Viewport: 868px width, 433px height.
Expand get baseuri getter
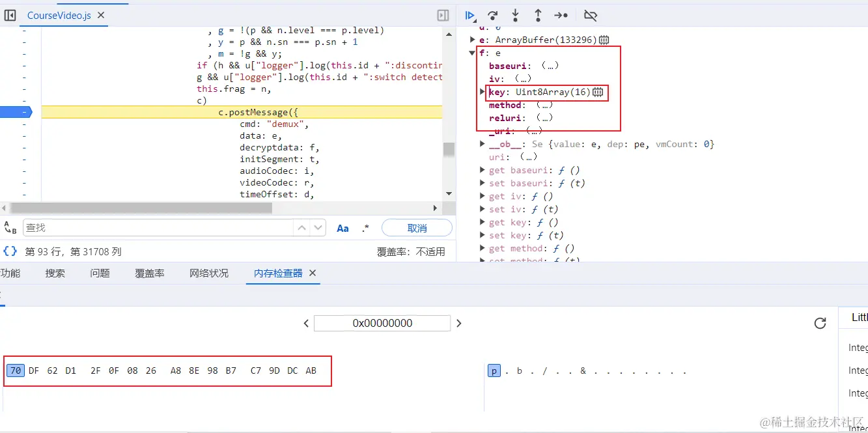coord(483,170)
